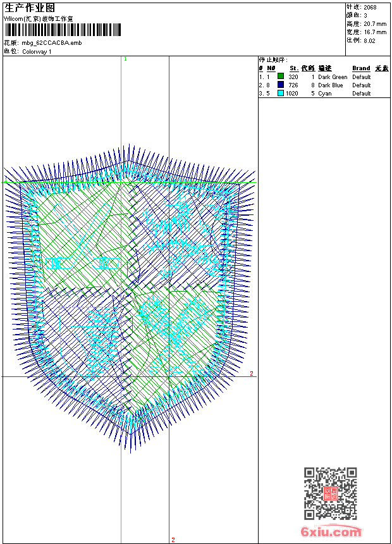Click Default brand in Dark Blue row
392x544 pixels.
tap(362, 85)
